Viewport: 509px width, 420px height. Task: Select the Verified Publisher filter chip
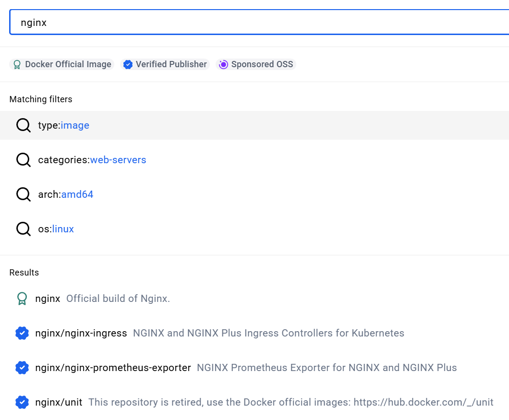tap(165, 64)
